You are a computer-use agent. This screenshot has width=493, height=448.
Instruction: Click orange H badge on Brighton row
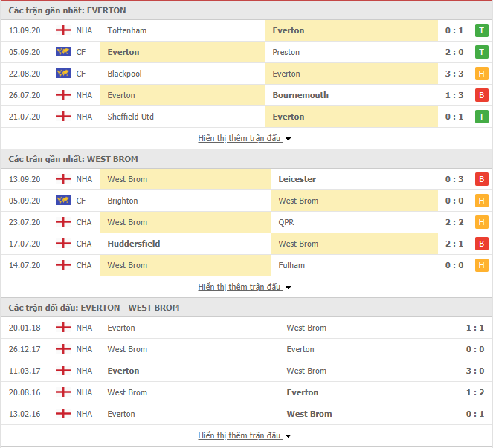[481, 201]
